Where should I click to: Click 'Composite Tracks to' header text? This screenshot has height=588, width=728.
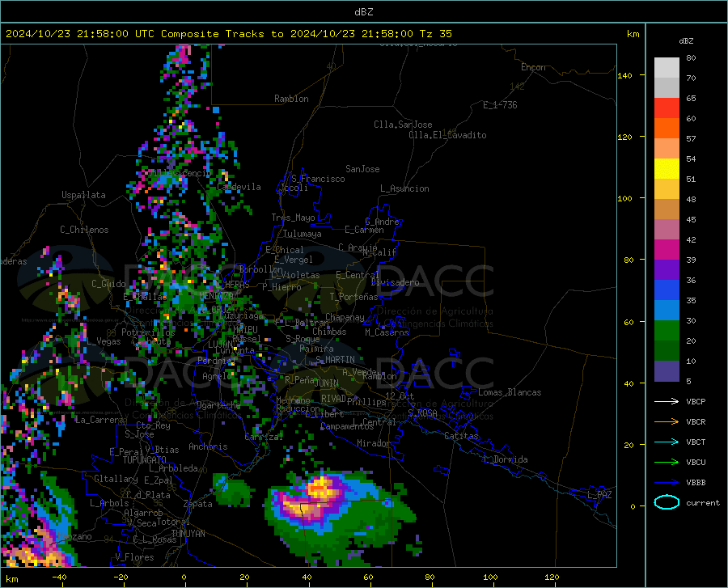point(222,34)
